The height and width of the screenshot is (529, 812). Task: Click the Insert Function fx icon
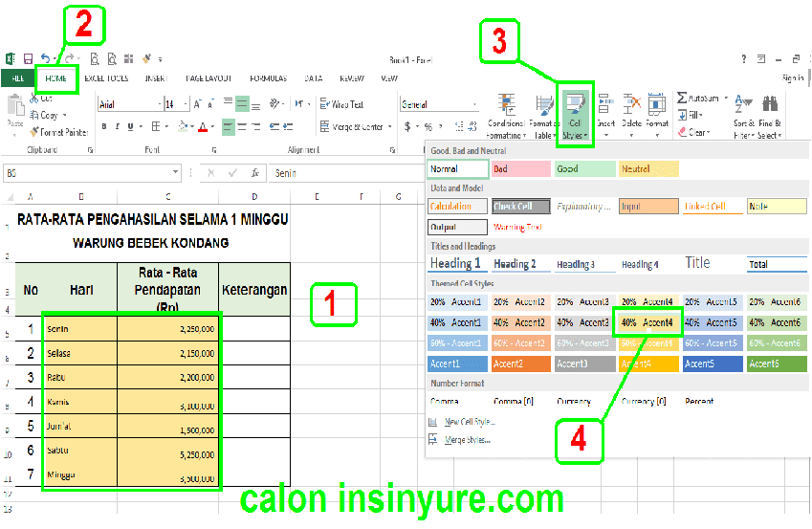click(x=254, y=173)
